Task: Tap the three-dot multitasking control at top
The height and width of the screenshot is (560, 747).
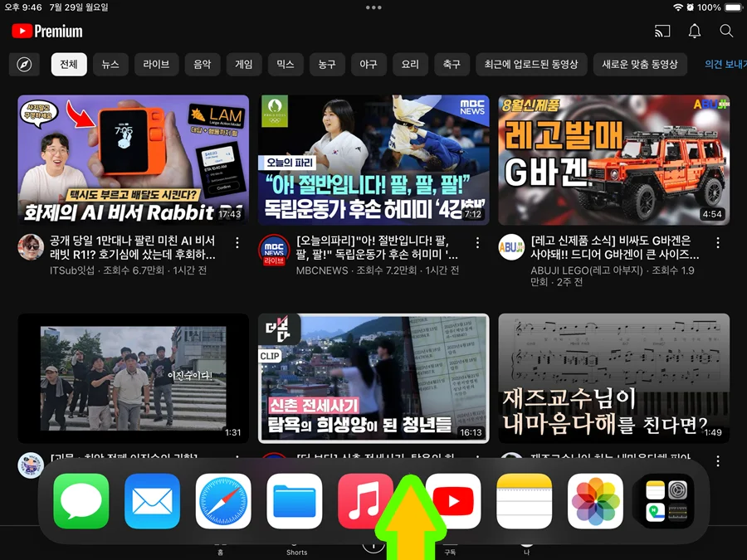Action: (373, 7)
